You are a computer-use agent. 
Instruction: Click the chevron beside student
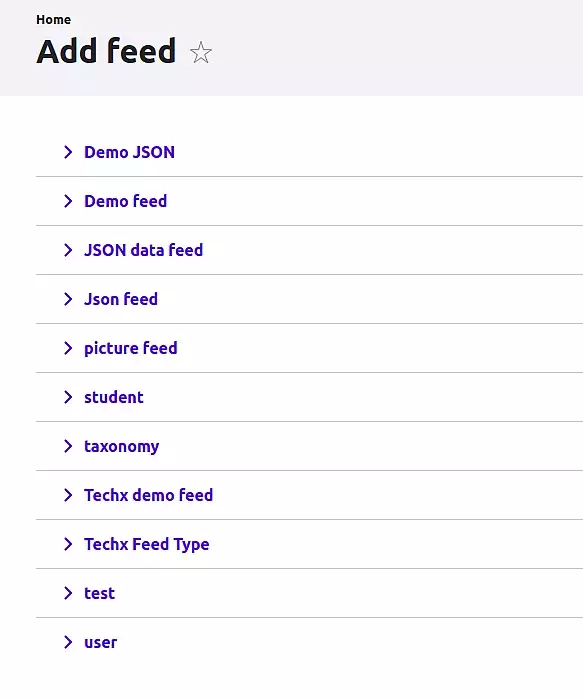(x=68, y=397)
